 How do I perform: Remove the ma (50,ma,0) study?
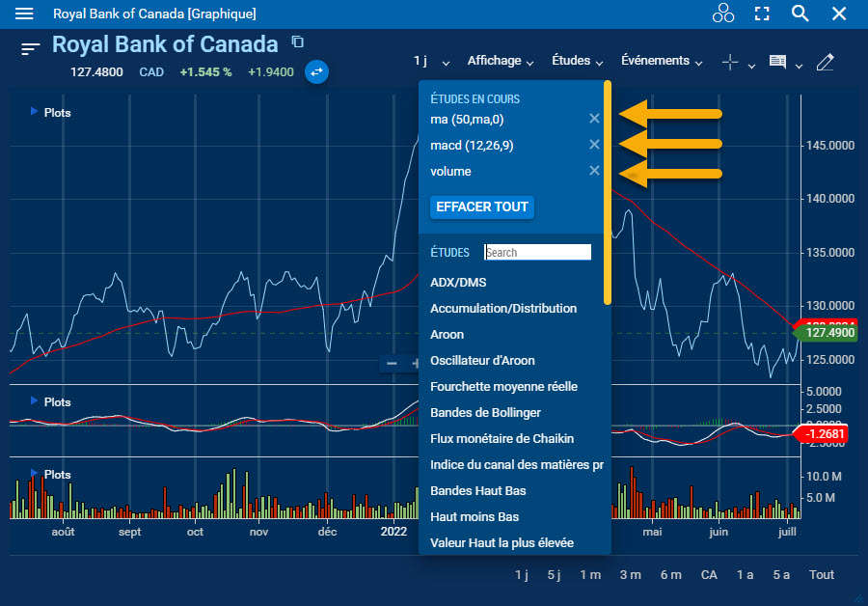tap(594, 119)
